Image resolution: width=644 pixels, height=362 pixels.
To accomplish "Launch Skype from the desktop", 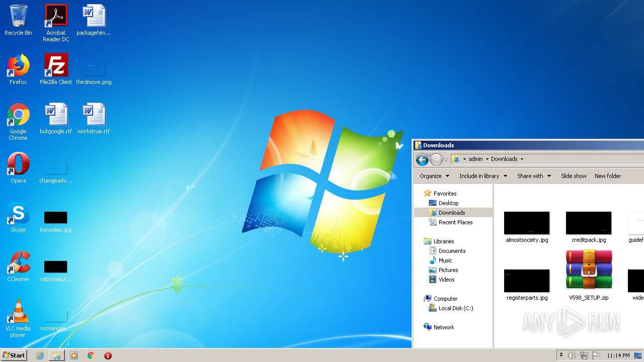I will [x=18, y=217].
